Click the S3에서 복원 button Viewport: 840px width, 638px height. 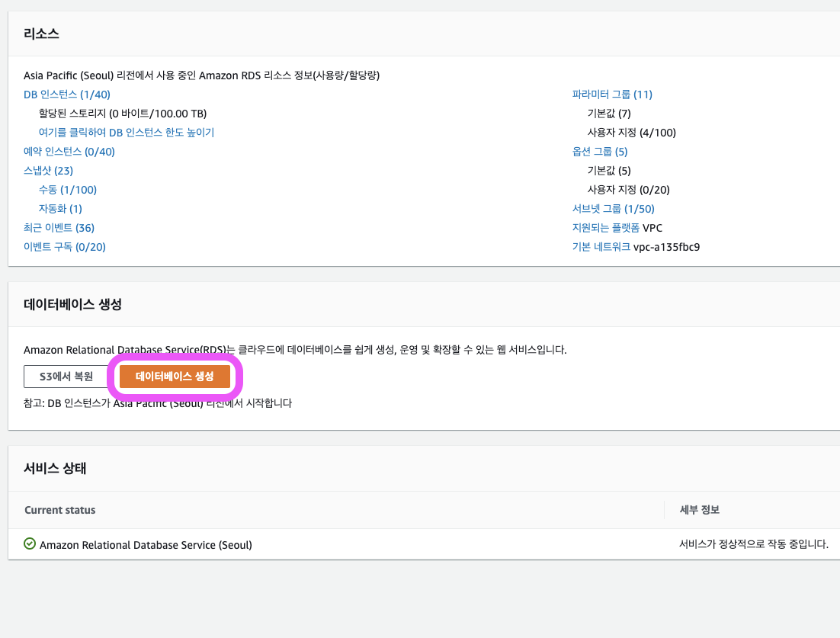click(66, 377)
